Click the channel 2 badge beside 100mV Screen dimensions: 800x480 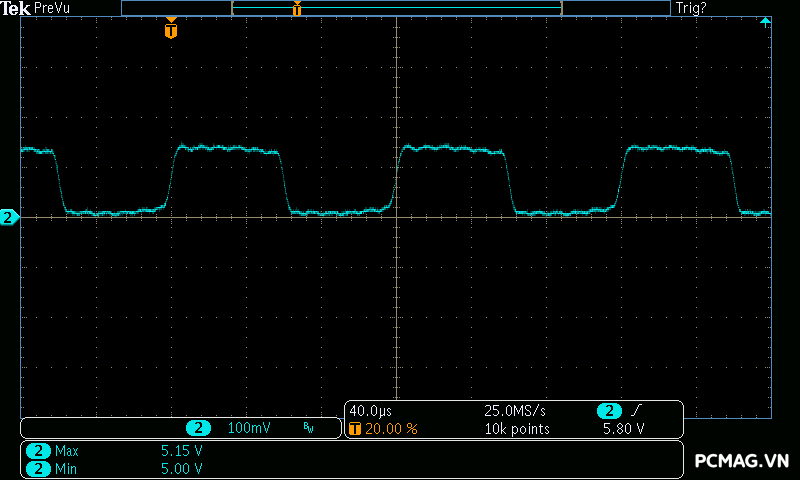[199, 428]
